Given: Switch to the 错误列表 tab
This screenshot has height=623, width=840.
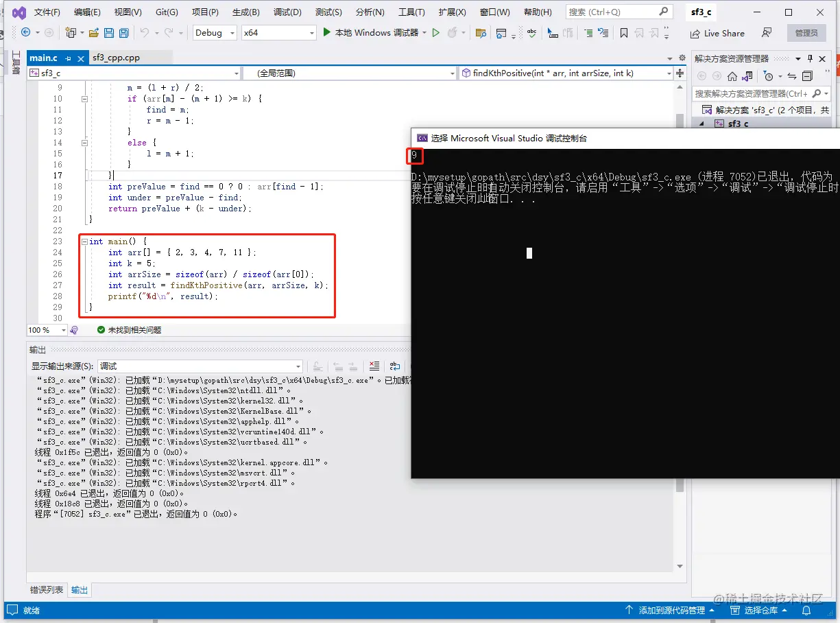Looking at the screenshot, I should 47,589.
